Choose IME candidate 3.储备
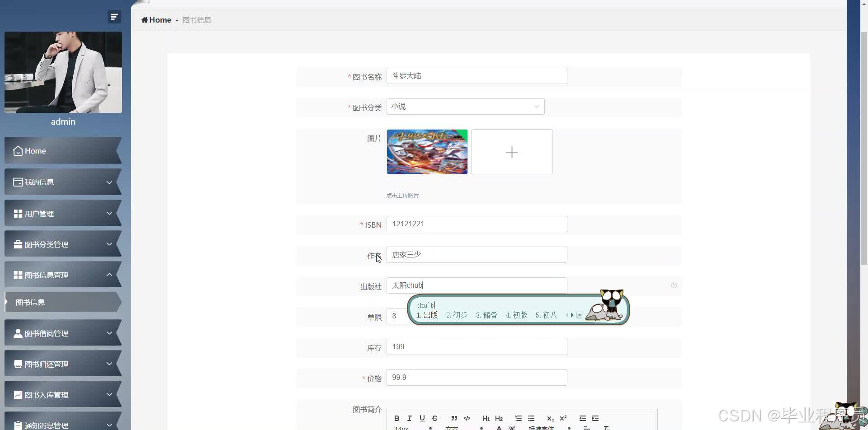Image resolution: width=868 pixels, height=430 pixels. coord(486,315)
